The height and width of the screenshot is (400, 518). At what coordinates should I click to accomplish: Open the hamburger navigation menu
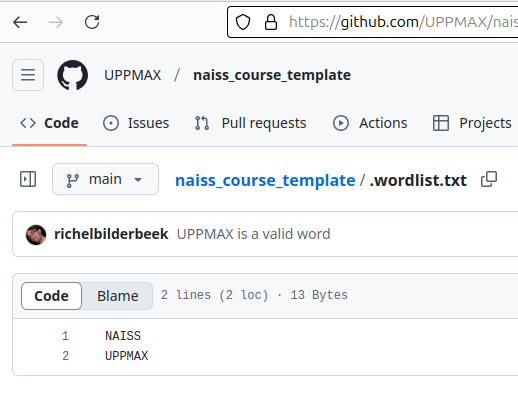28,75
